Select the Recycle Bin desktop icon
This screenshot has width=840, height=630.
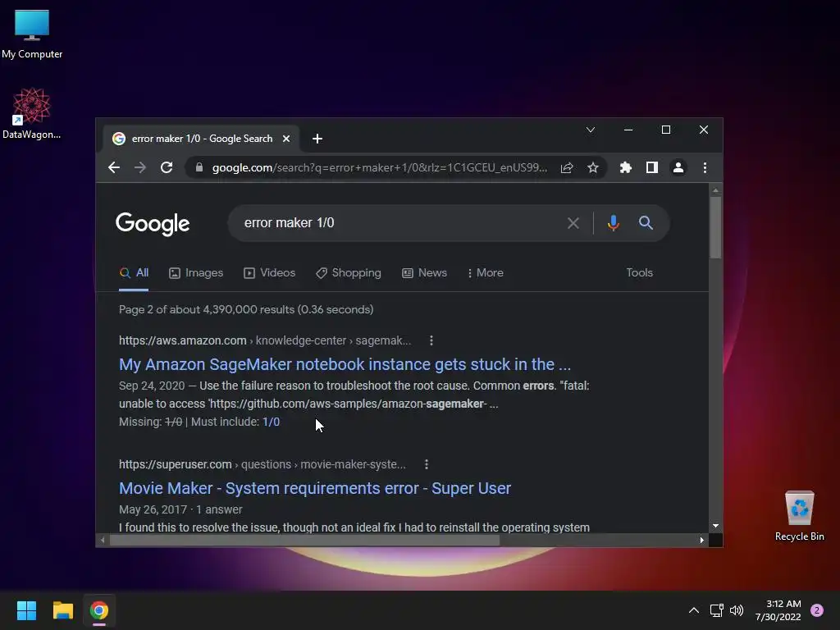(x=799, y=516)
